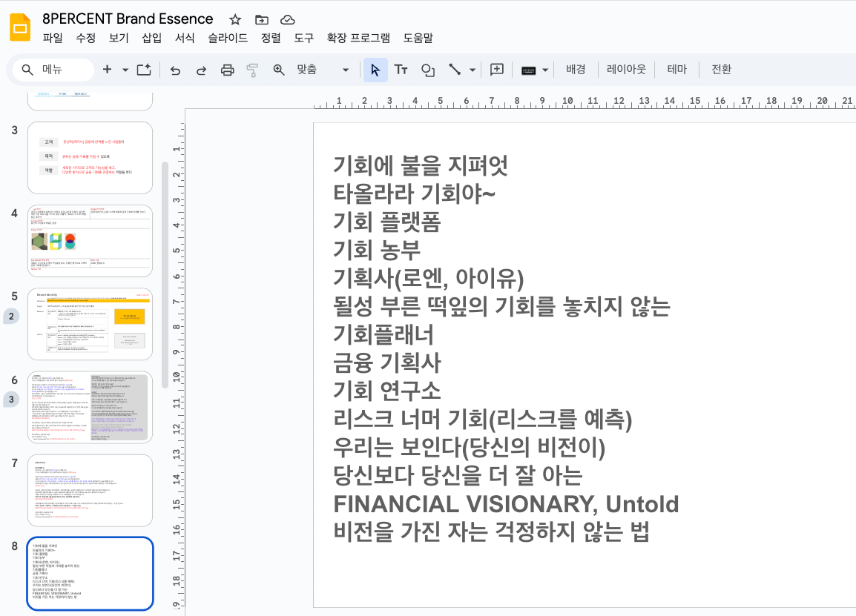Open the 정렬 menu
856x616 pixels.
271,38
